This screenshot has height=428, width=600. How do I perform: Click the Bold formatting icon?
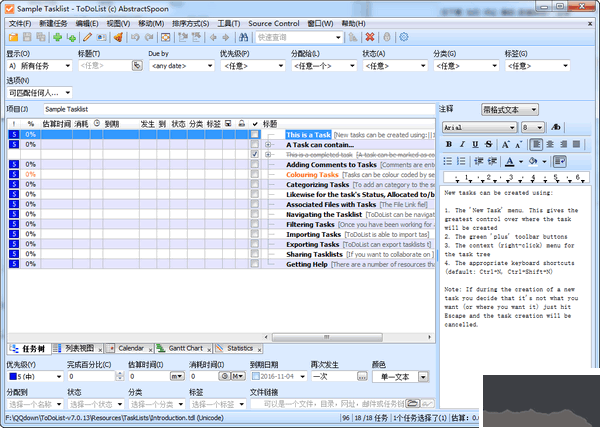[x=449, y=144]
